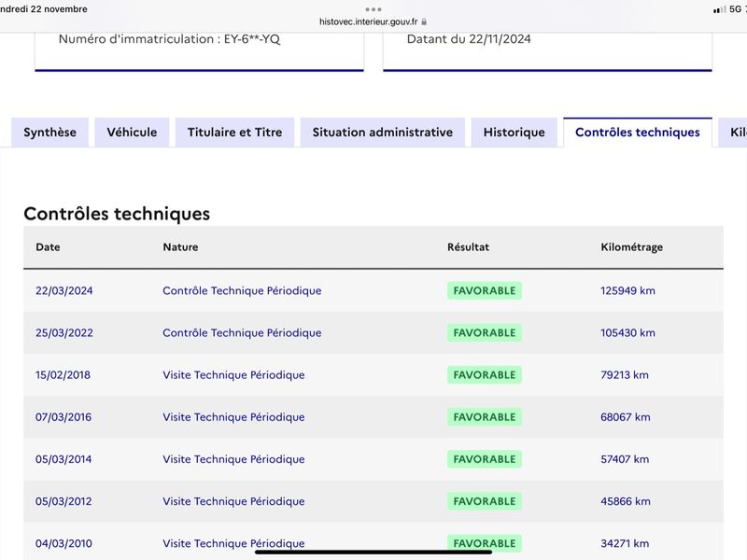Viewport: 747px width, 560px height.
Task: Select Visite Technique Périodique dated 05/03/2014
Action: pyautogui.click(x=233, y=459)
